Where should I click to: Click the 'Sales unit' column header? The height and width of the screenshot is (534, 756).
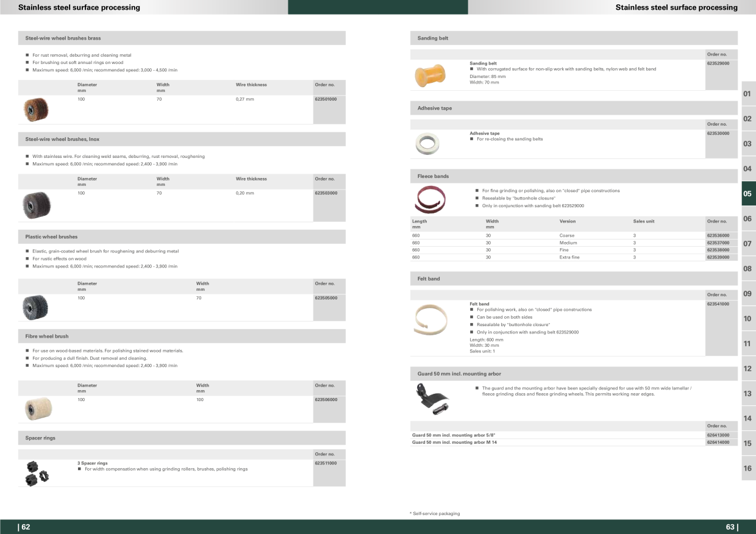coord(644,221)
